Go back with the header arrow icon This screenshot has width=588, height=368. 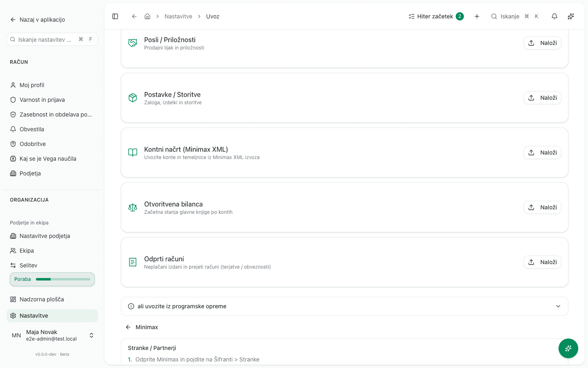tap(134, 16)
